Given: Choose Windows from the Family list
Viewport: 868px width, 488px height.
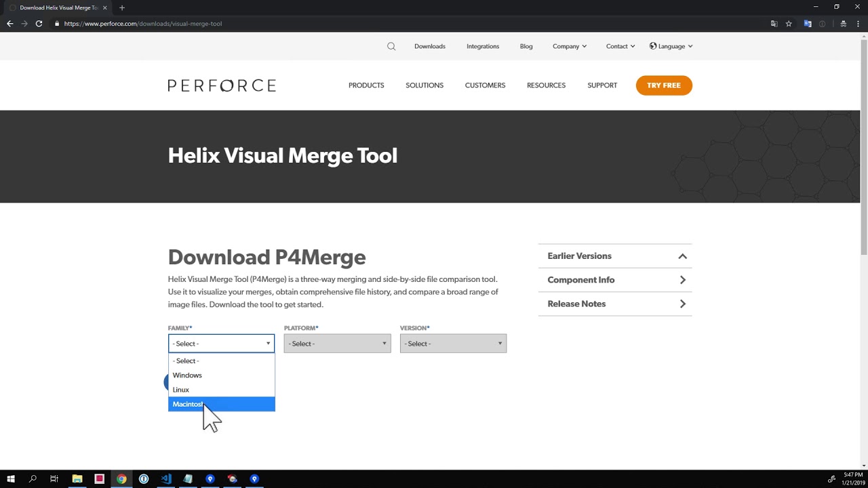Looking at the screenshot, I should (x=221, y=375).
